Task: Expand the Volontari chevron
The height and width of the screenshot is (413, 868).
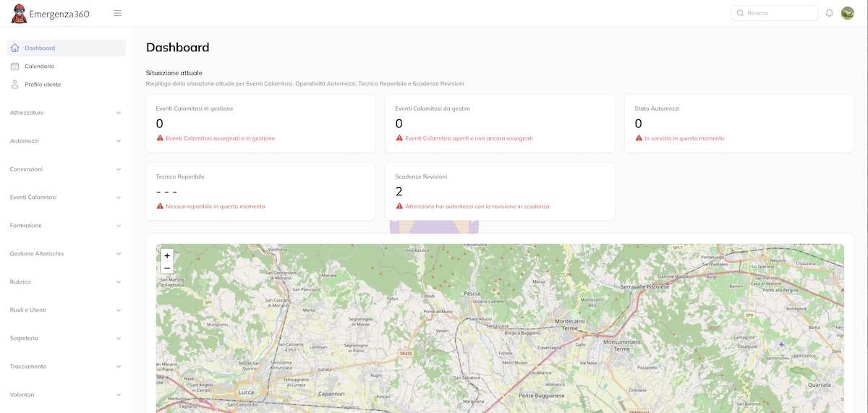Action: pos(119,395)
